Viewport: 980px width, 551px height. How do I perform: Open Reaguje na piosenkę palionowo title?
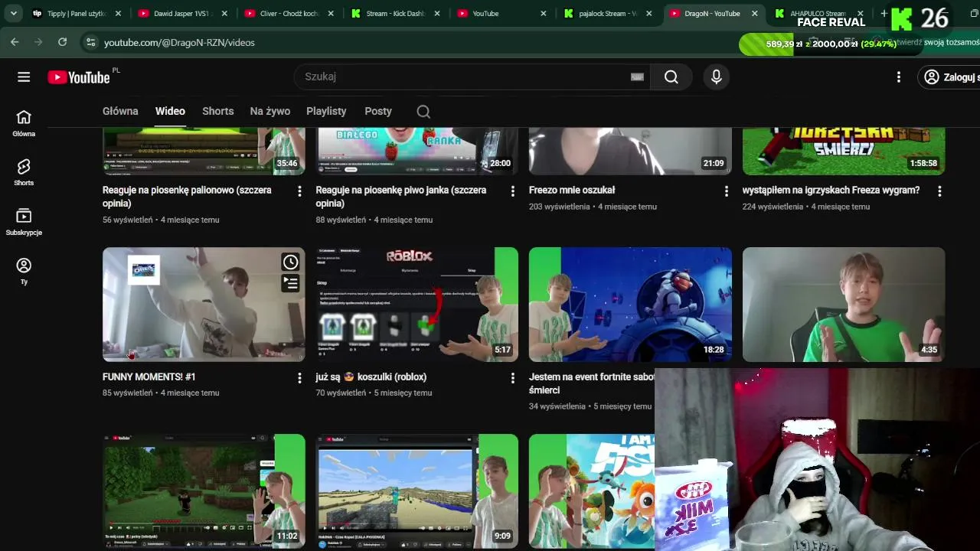(x=187, y=197)
